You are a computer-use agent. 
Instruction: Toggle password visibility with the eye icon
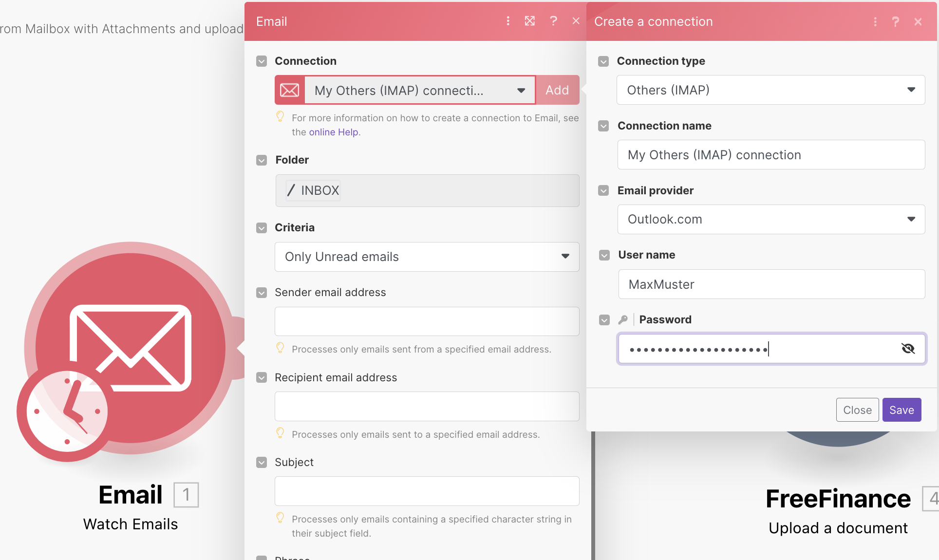[908, 349]
